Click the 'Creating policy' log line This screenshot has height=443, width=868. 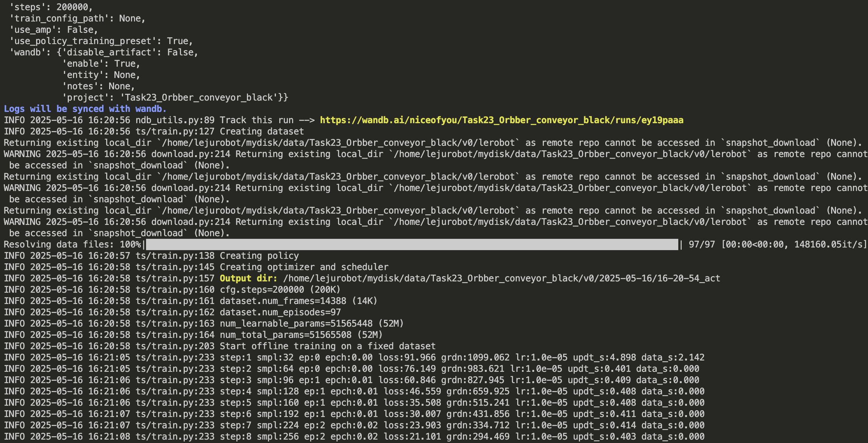pyautogui.click(x=259, y=256)
